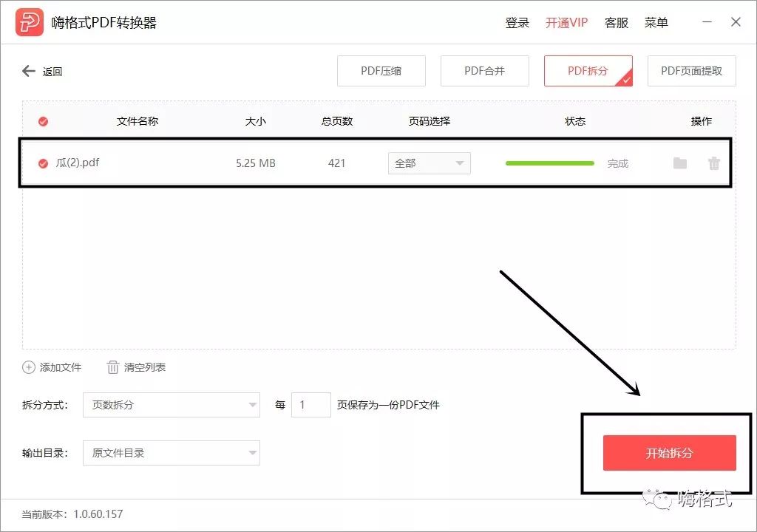Click the 登录 login link
This screenshot has width=757, height=532.
(x=517, y=23)
